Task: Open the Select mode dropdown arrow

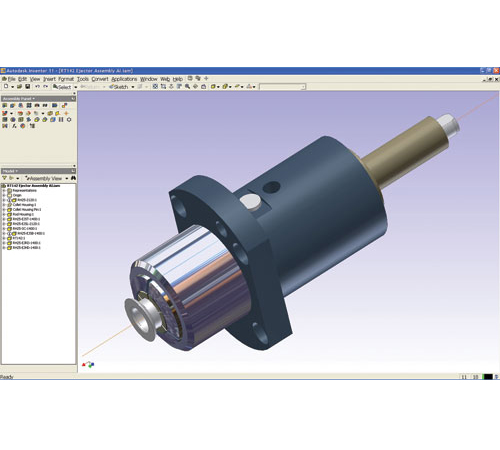Action: pos(76,87)
